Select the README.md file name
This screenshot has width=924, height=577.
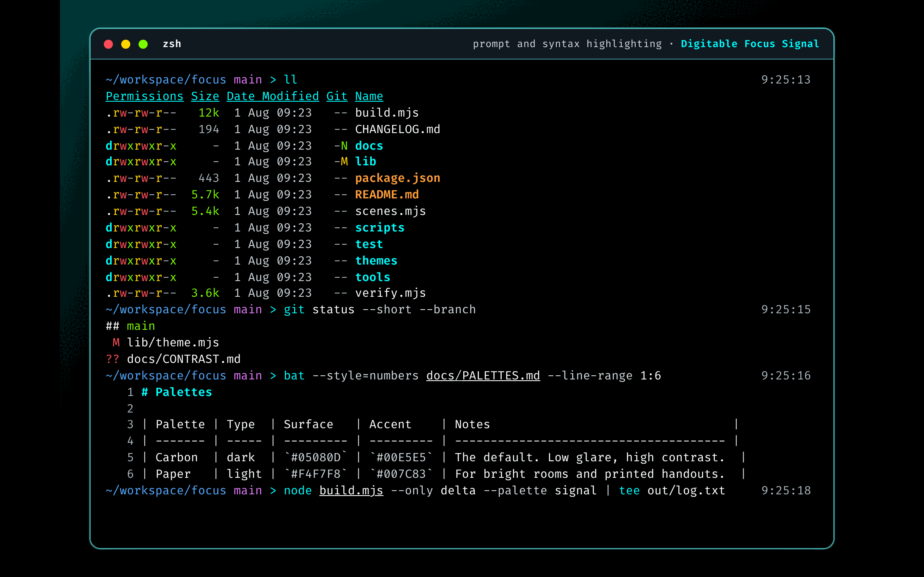(x=387, y=195)
